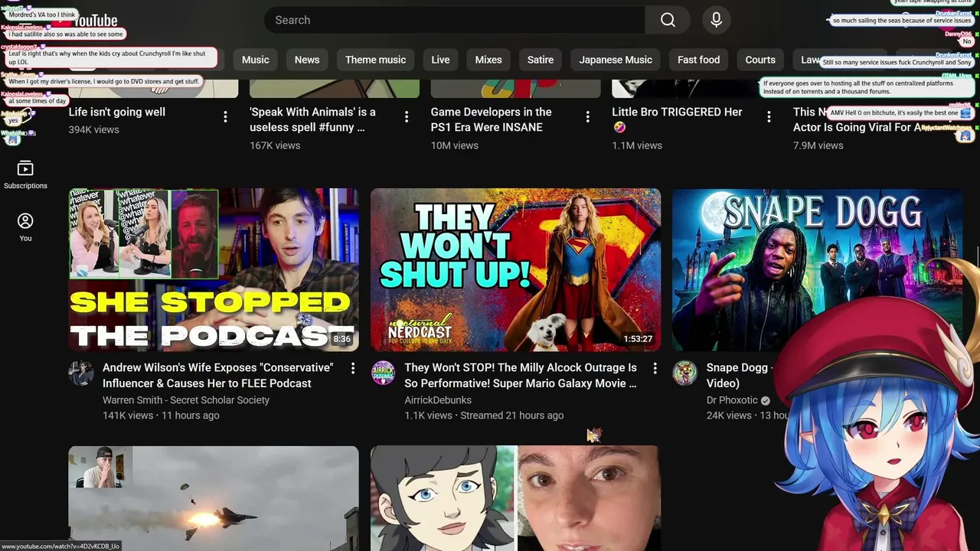This screenshot has width=980, height=551.
Task: Open options menu for 'Speak With Animals' video
Action: (407, 116)
